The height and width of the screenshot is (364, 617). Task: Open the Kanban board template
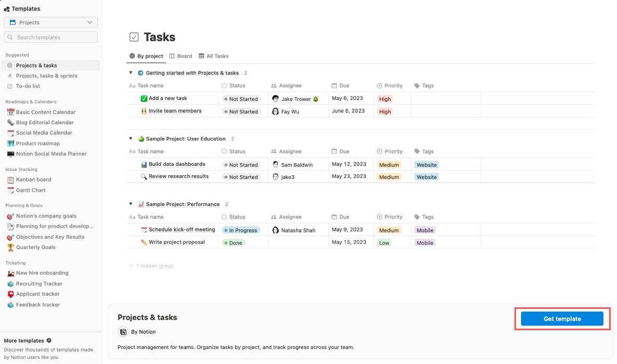point(33,179)
